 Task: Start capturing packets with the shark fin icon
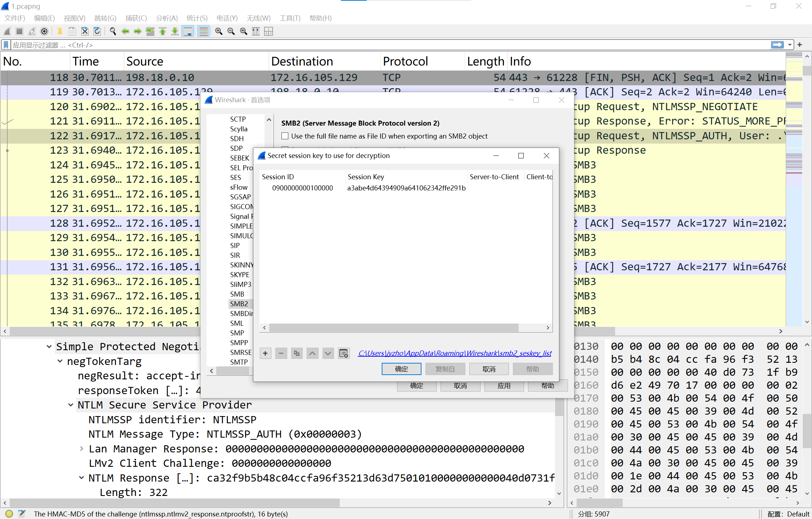tap(7, 32)
